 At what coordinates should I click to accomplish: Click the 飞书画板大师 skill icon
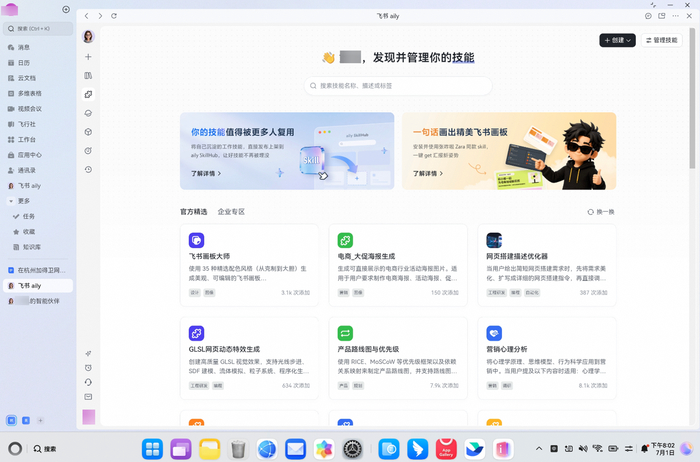coord(196,240)
